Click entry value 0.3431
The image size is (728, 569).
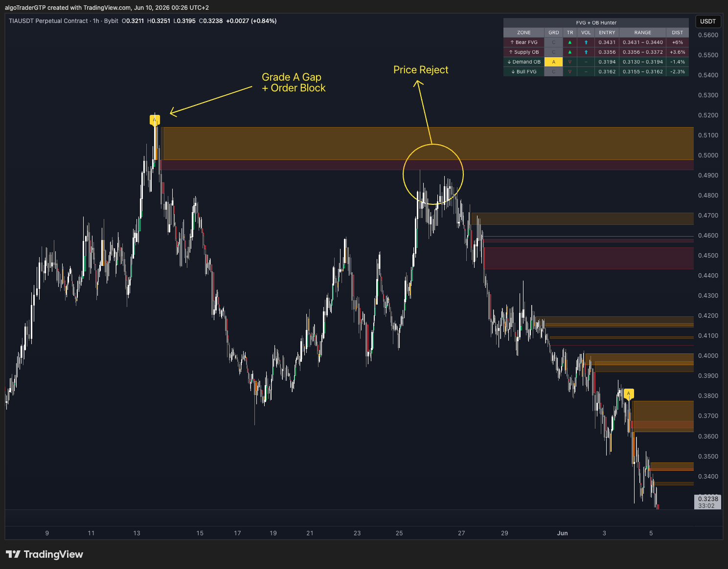point(607,43)
